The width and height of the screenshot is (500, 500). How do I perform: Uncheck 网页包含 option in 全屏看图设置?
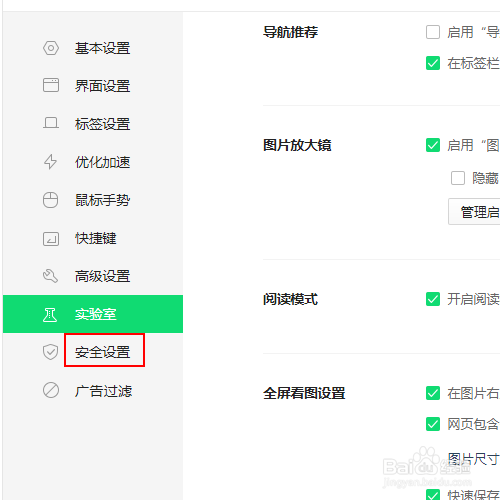click(x=433, y=424)
